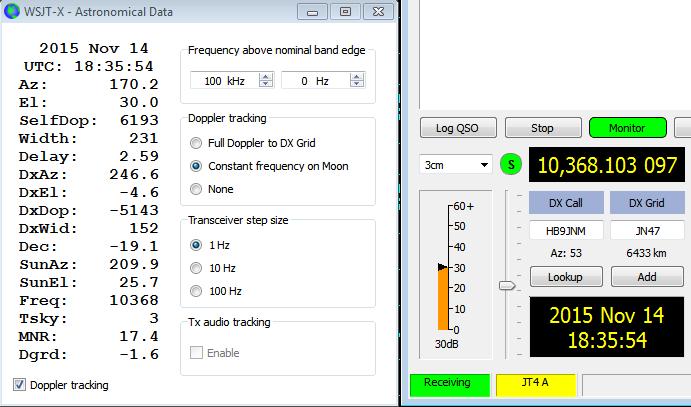Select Full Doppler to DX Grid option
This screenshot has width=691, height=407.
pos(196,143)
